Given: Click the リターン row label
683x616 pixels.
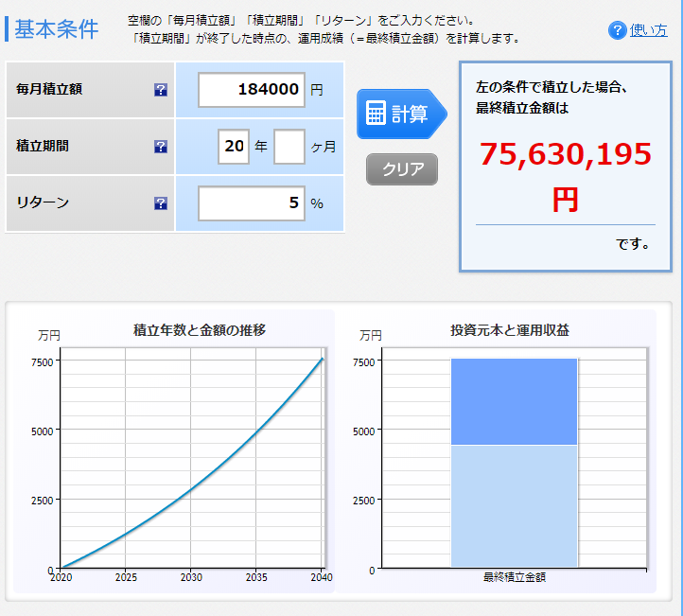Looking at the screenshot, I should [x=43, y=202].
